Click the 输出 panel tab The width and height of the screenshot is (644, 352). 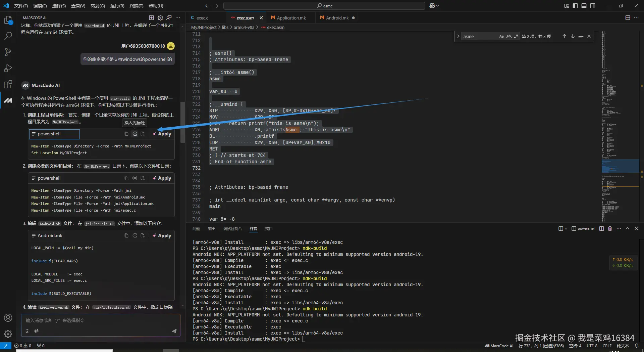(211, 229)
